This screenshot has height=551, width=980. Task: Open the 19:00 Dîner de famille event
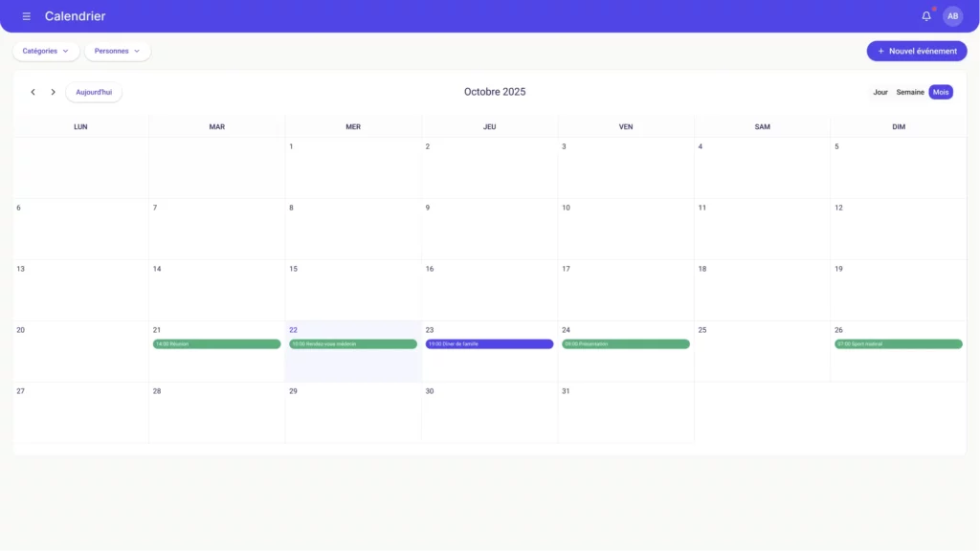[489, 344]
